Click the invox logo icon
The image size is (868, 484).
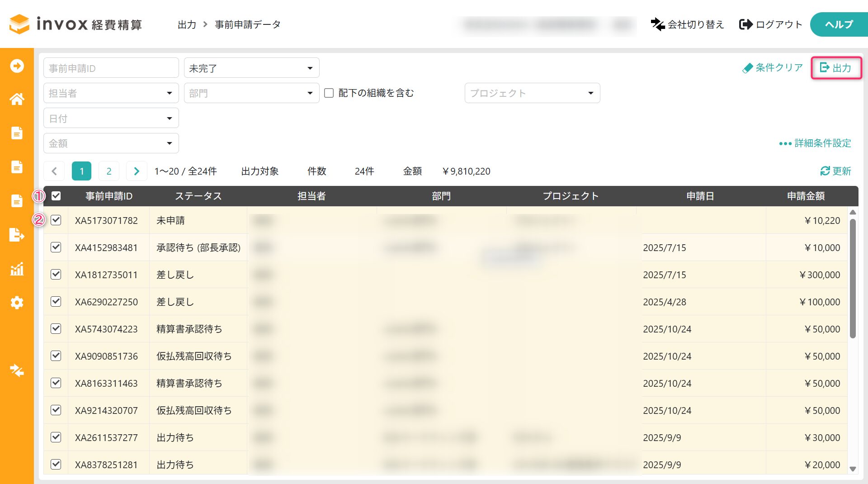click(x=19, y=24)
